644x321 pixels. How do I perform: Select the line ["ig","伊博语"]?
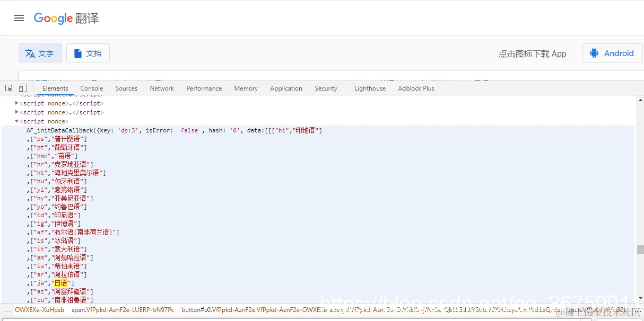[x=54, y=224]
